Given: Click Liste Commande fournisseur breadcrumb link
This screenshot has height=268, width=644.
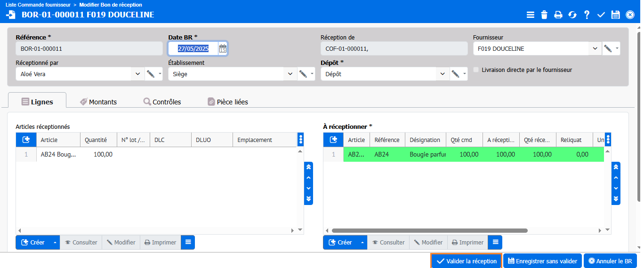Looking at the screenshot, I should 38,5.
